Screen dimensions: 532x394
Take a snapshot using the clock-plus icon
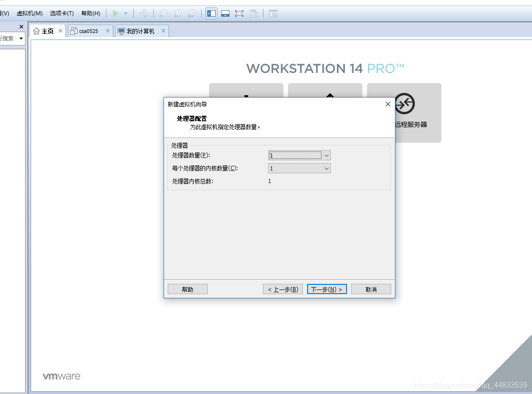[164, 13]
